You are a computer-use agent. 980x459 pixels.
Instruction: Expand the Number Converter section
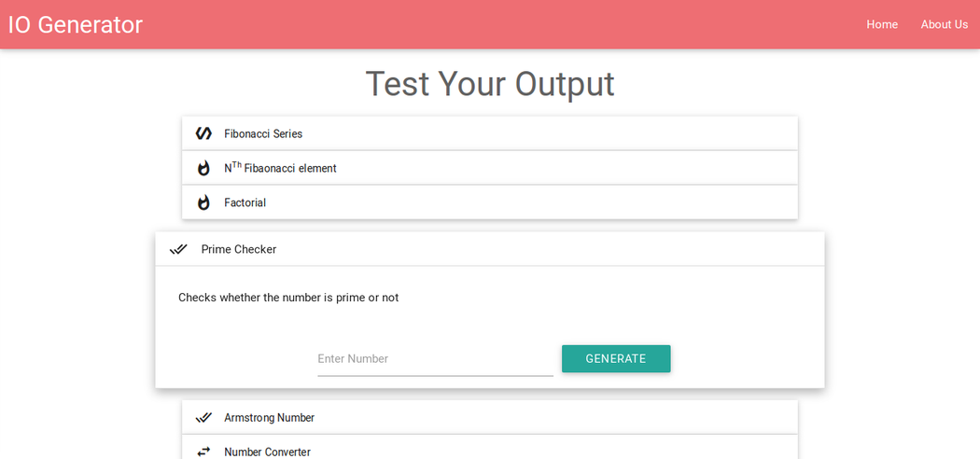(x=489, y=452)
